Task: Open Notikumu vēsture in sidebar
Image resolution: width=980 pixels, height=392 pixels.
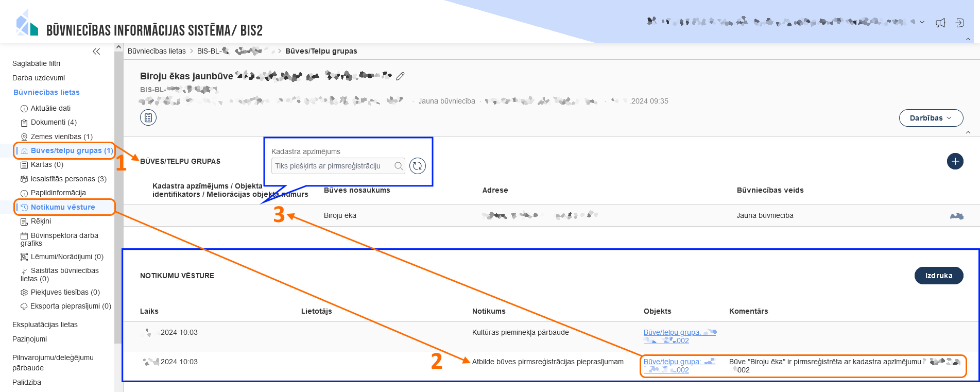Action: coord(62,207)
